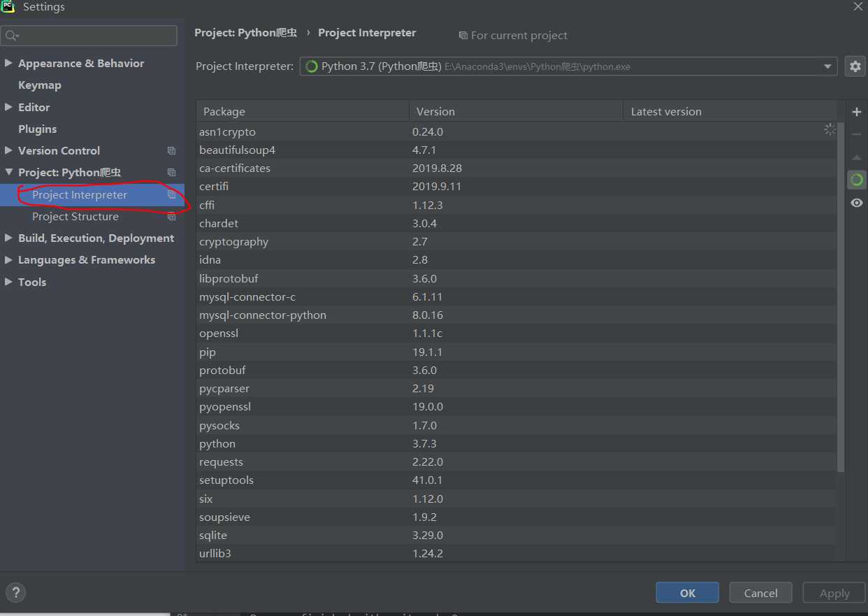The image size is (868, 616).
Task: Click the PyCharm logo in title bar
Action: tap(8, 6)
